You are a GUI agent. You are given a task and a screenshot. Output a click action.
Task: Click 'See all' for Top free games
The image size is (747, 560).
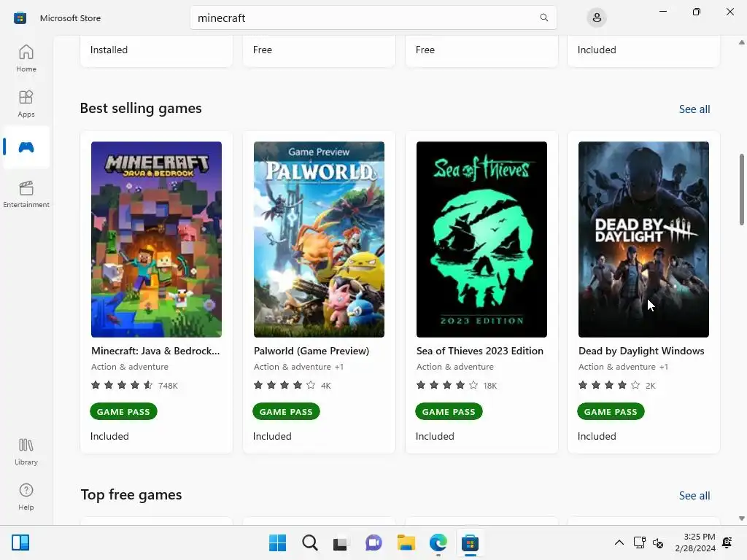pyautogui.click(x=694, y=496)
